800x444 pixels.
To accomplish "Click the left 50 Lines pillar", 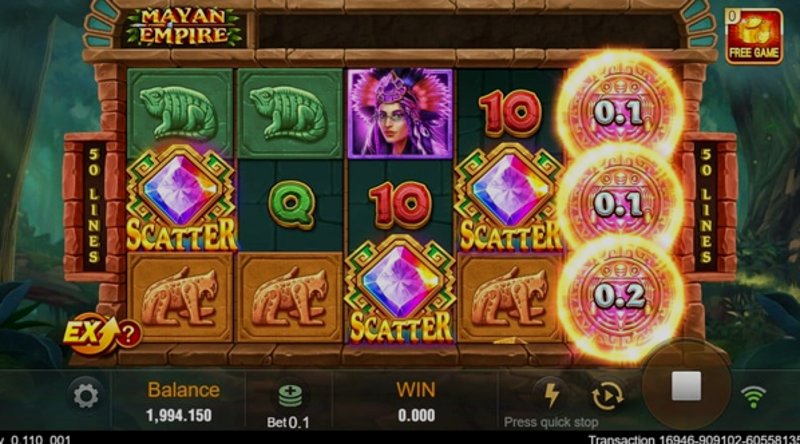I will (x=94, y=206).
